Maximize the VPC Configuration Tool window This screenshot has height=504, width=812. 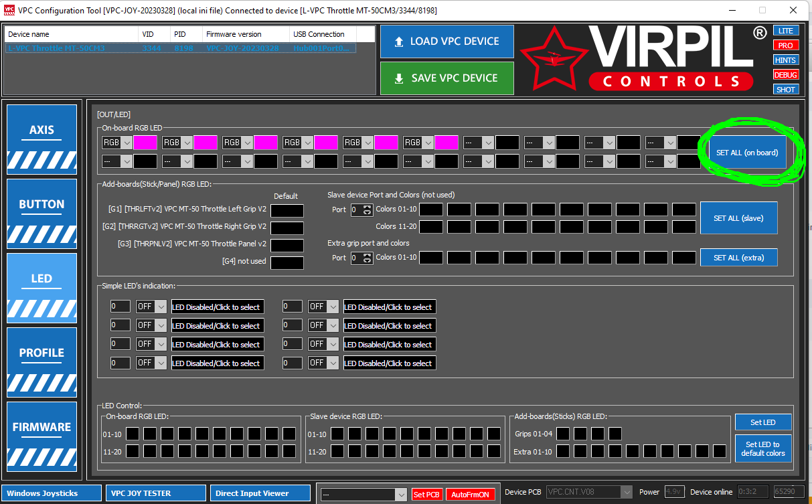coord(762,10)
